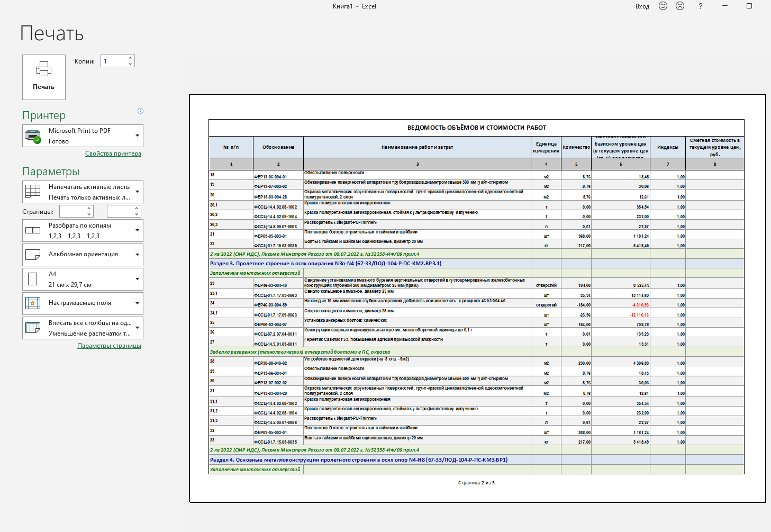
Task: Click the printer info icon
Action: [140, 111]
